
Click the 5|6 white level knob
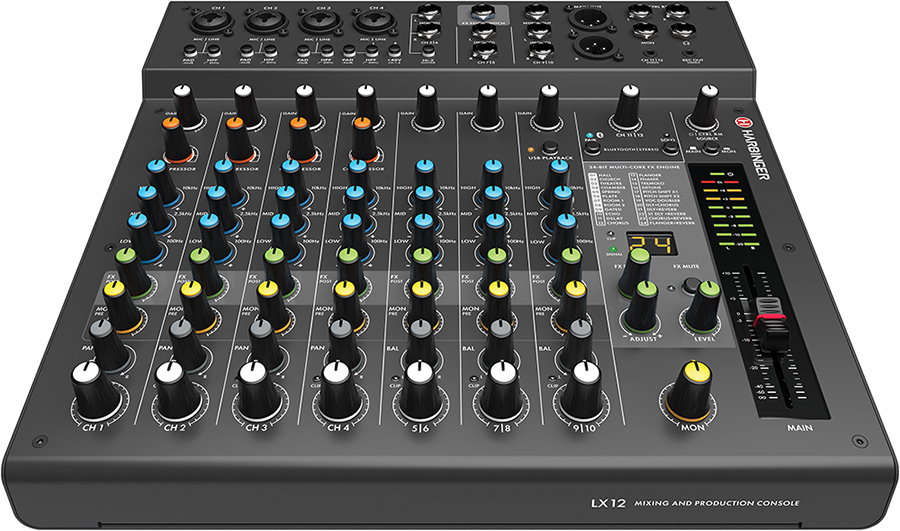421,392
